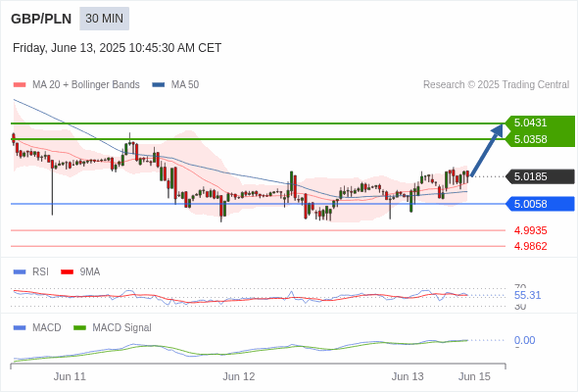Toggle the MACD legend entry
The image size is (578, 392).
(x=37, y=327)
